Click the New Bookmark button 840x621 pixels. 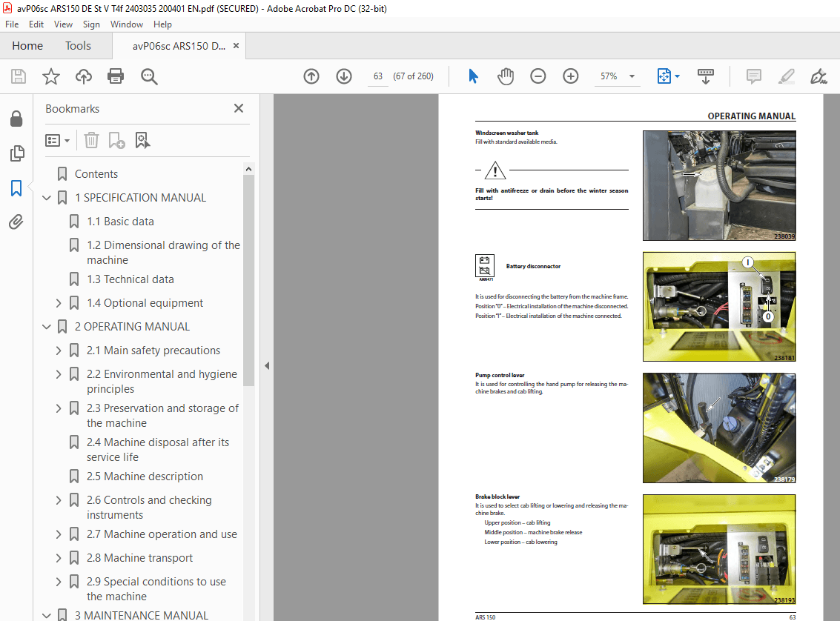pos(116,140)
